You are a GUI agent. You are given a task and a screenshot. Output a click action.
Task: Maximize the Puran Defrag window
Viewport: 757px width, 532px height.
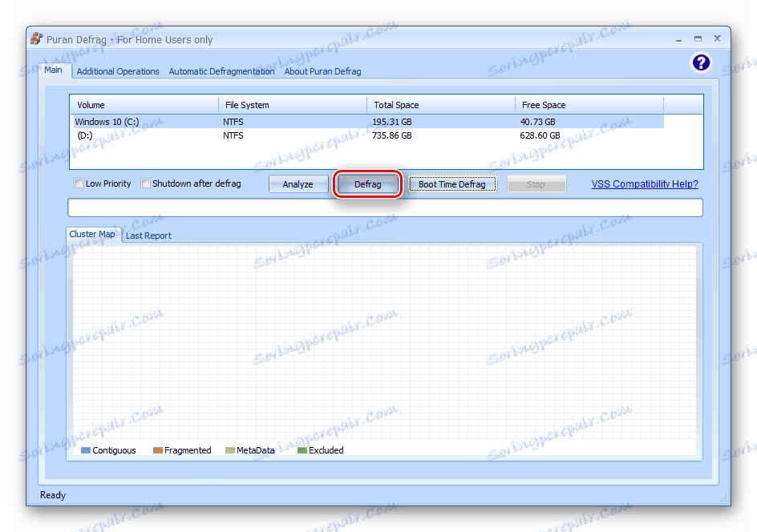click(698, 38)
